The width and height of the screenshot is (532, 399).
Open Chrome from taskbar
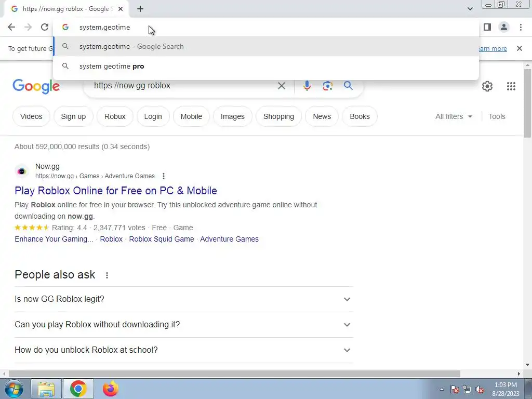coord(78,389)
